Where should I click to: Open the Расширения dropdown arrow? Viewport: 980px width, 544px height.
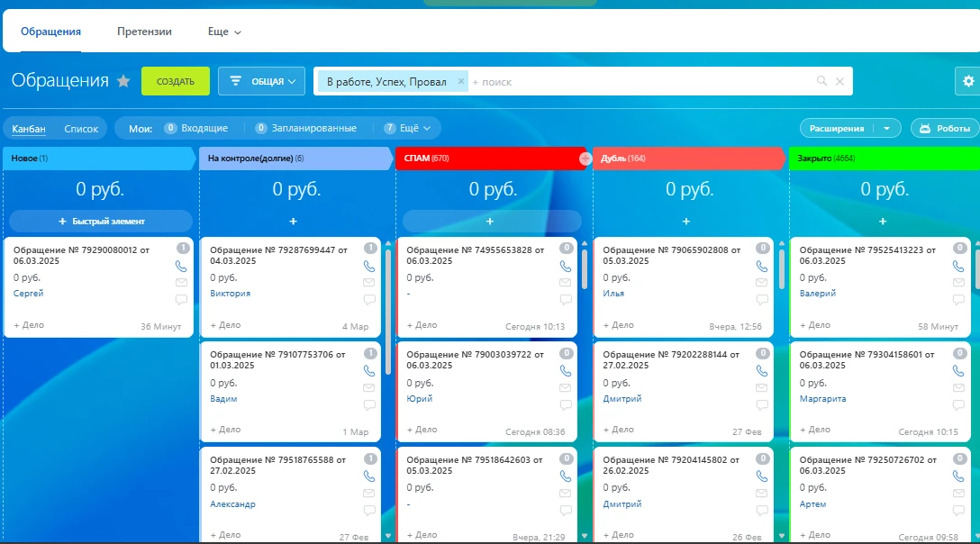(x=886, y=128)
